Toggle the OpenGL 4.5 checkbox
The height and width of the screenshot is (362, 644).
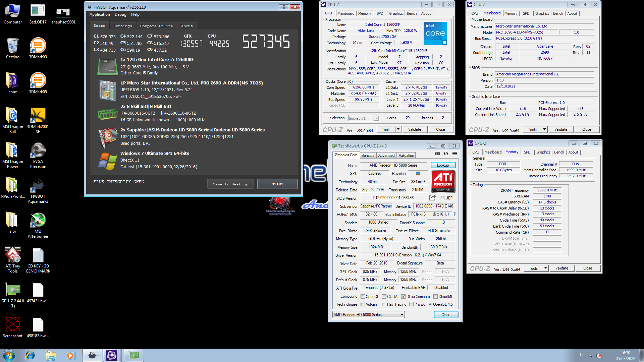click(x=430, y=304)
